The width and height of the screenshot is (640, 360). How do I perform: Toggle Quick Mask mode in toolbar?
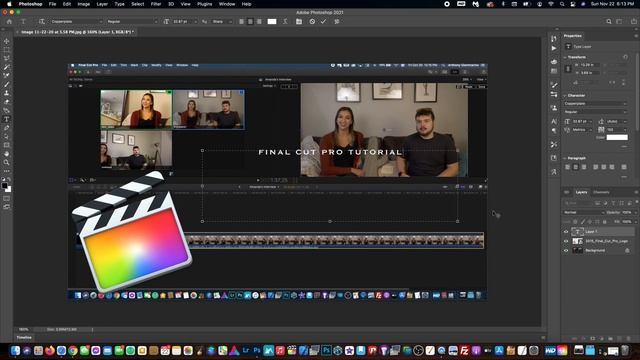(7, 198)
